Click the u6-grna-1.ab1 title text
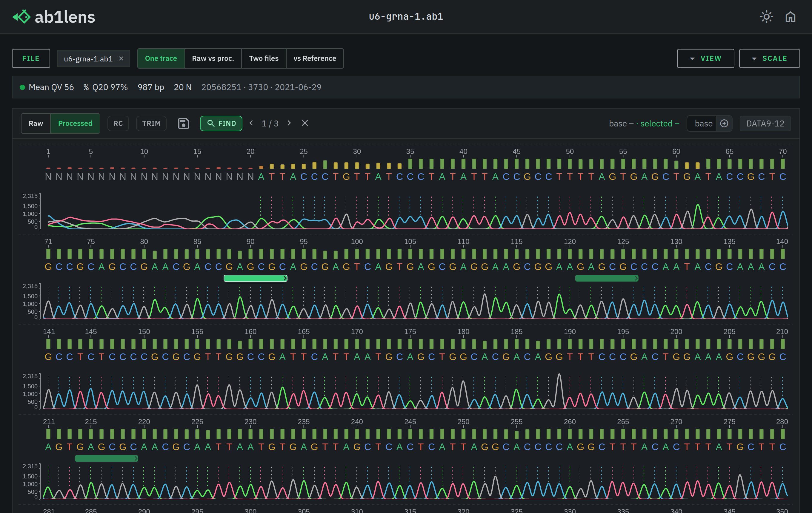 (406, 16)
